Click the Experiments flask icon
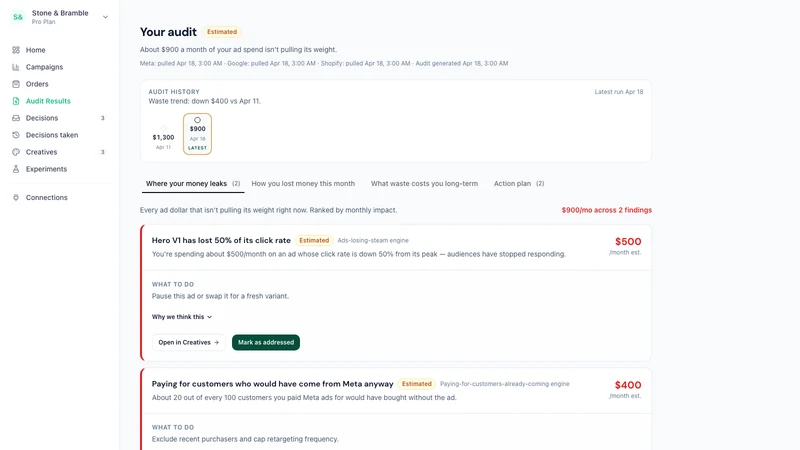Screen dimensions: 800x450 pos(16,169)
